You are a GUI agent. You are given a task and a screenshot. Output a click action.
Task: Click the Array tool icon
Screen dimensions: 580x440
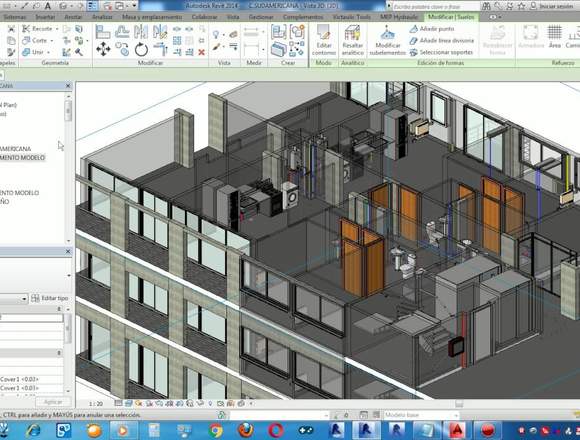tap(177, 41)
